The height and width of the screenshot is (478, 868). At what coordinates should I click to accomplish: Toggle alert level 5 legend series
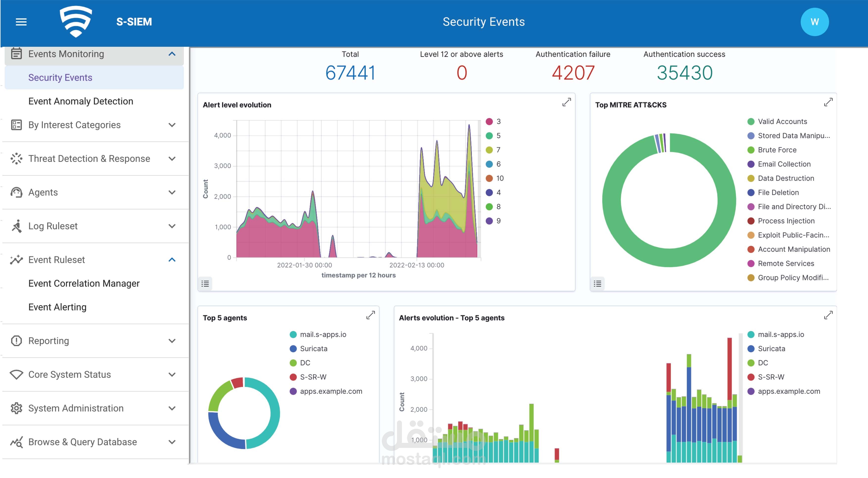point(493,135)
